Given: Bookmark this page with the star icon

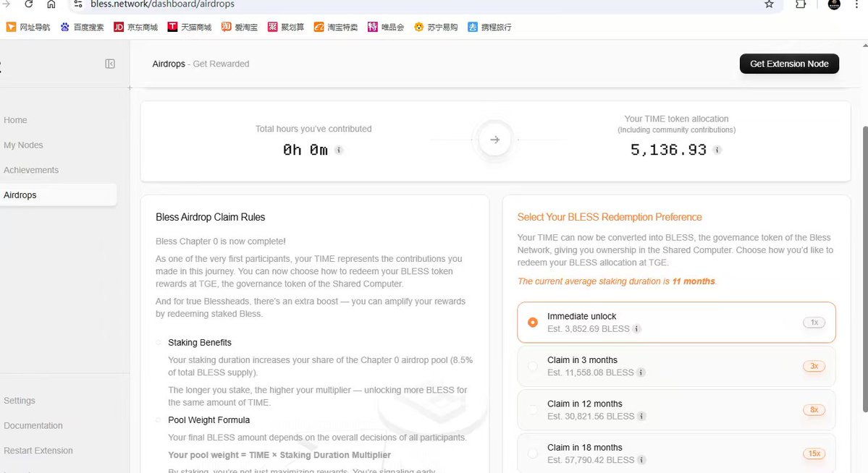Looking at the screenshot, I should 769,4.
